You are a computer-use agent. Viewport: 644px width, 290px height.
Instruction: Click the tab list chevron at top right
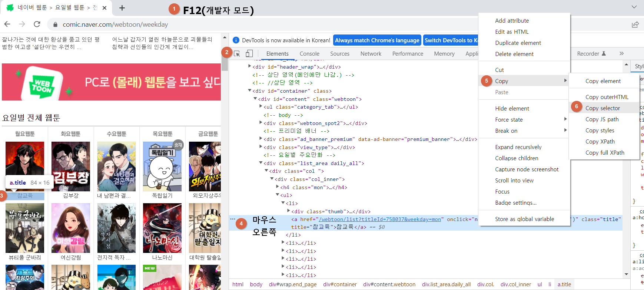pyautogui.click(x=634, y=7)
